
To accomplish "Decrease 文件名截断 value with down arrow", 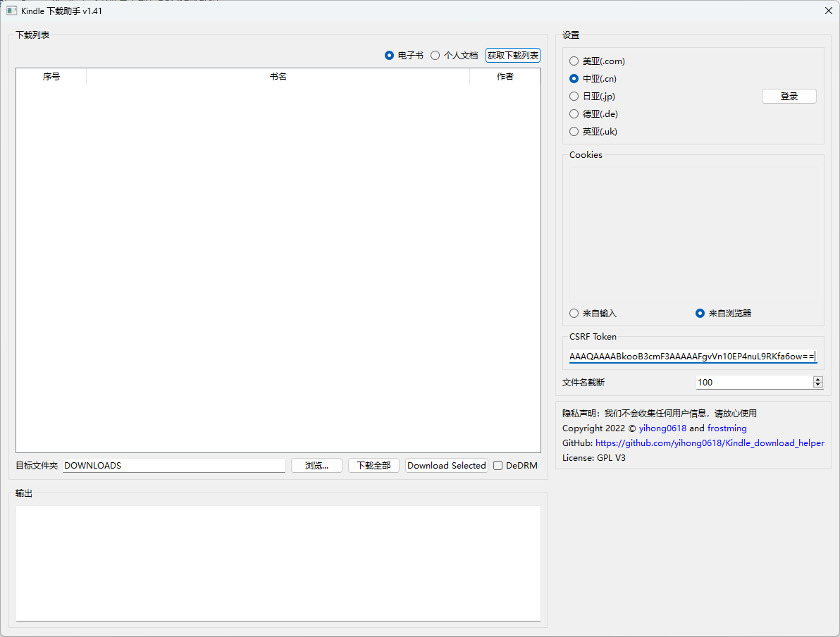I will coord(817,385).
